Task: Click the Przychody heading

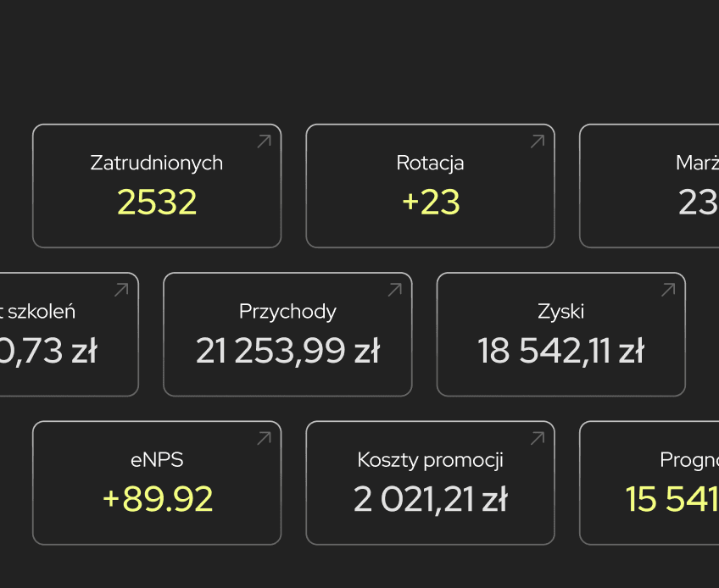Action: coord(287,311)
